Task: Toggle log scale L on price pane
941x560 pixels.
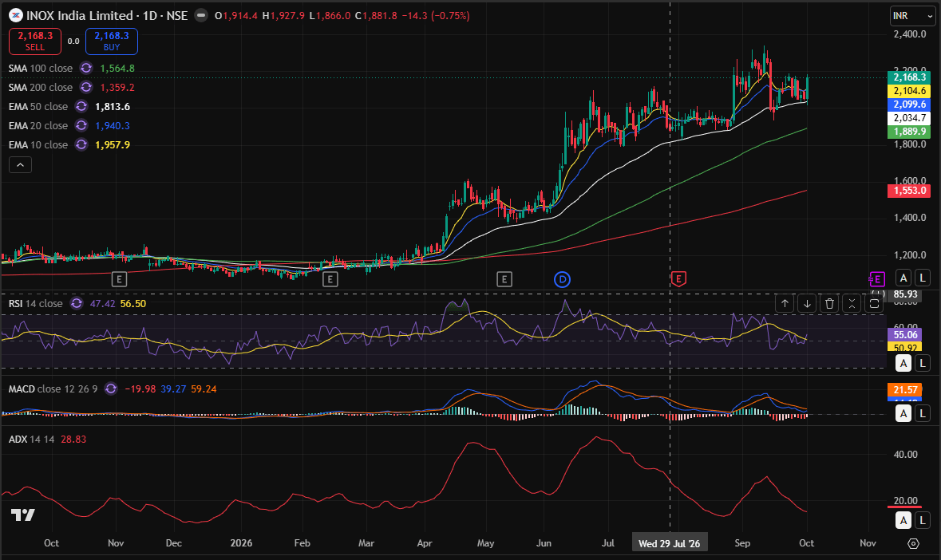Action: tap(923, 278)
